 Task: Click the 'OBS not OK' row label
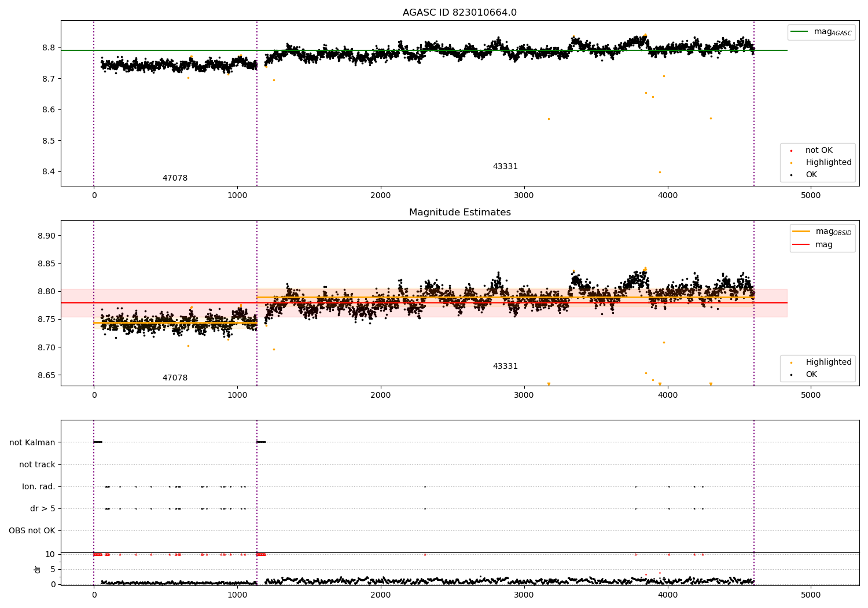[x=32, y=531]
